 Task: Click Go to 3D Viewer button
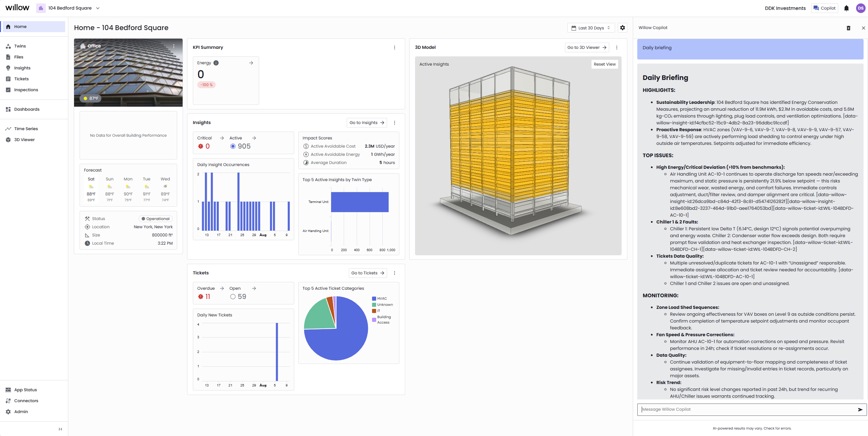[x=586, y=47]
